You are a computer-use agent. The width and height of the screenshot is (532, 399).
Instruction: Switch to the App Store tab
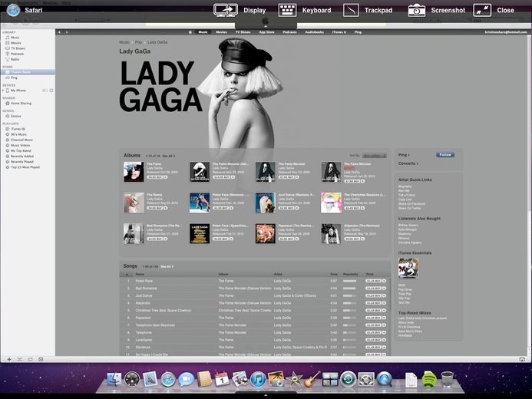point(266,32)
